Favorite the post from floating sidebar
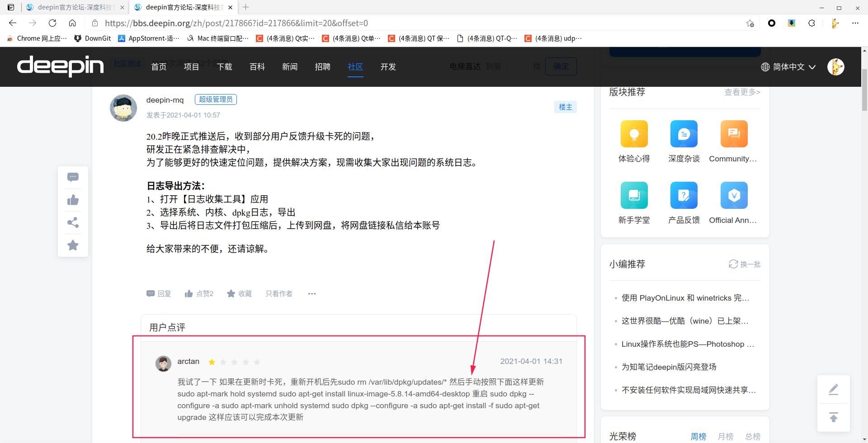Screen dimensions: 868x443 coord(73,245)
